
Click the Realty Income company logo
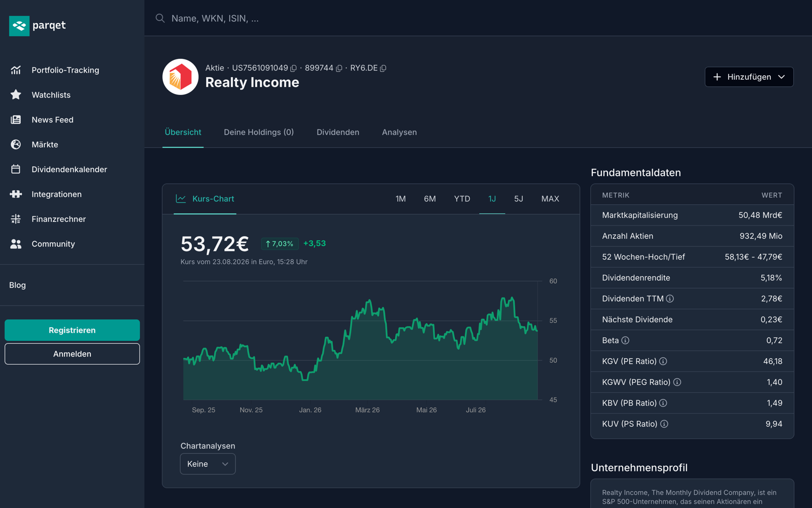tap(180, 77)
